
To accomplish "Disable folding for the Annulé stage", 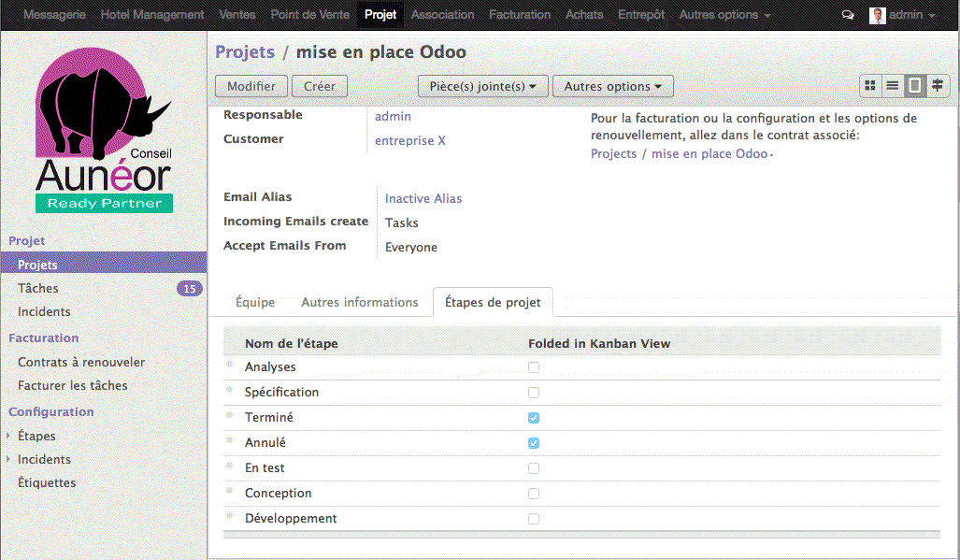I will click(x=533, y=442).
